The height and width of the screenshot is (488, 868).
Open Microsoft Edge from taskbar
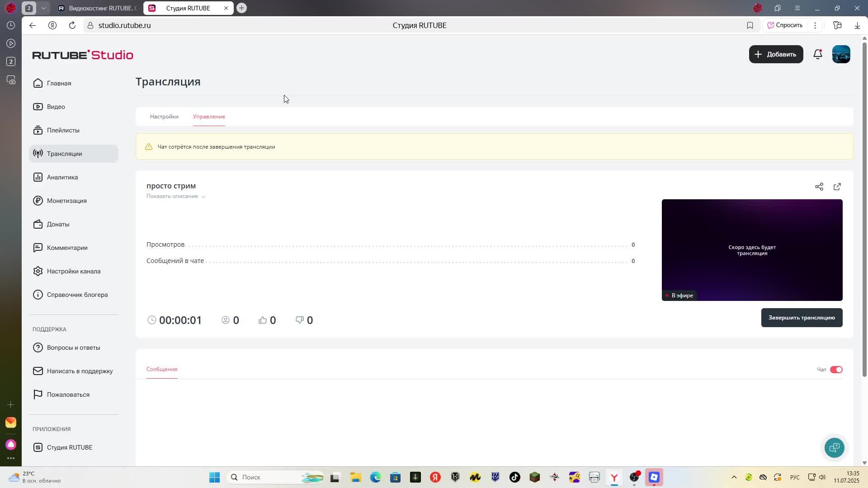[x=375, y=477]
